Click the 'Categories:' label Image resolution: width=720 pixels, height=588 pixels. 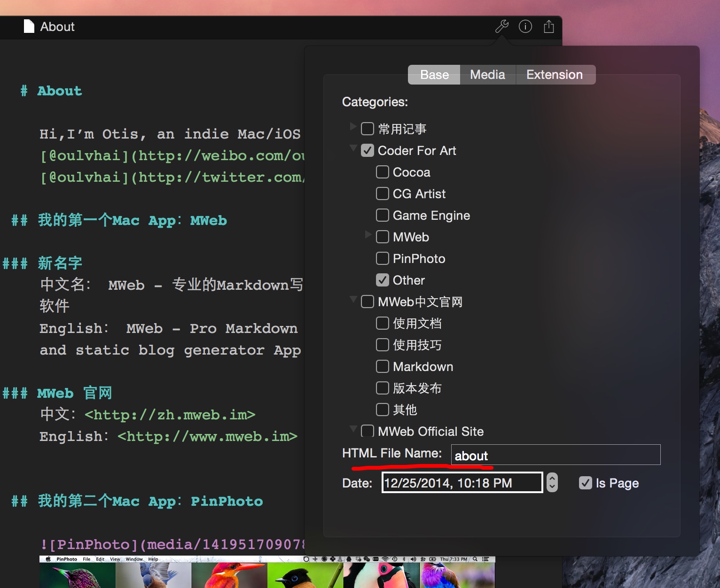click(375, 102)
